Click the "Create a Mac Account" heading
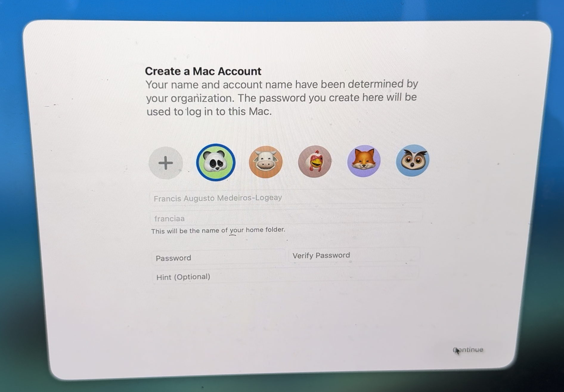 click(203, 71)
